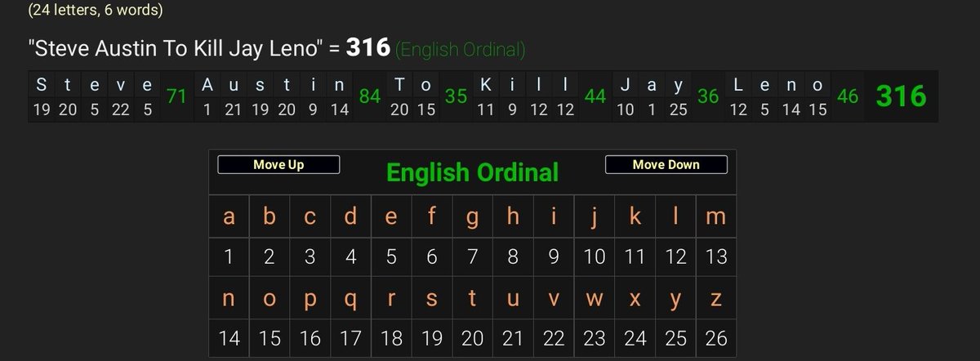The width and height of the screenshot is (980, 361).
Task: Click value 26 under letter z
Action: pos(716,338)
